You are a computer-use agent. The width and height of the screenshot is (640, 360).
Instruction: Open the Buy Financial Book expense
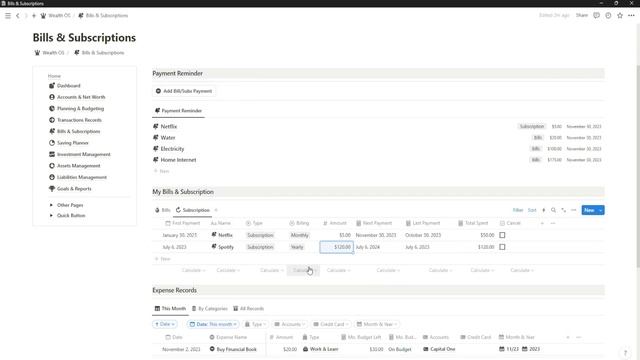pyautogui.click(x=236, y=349)
